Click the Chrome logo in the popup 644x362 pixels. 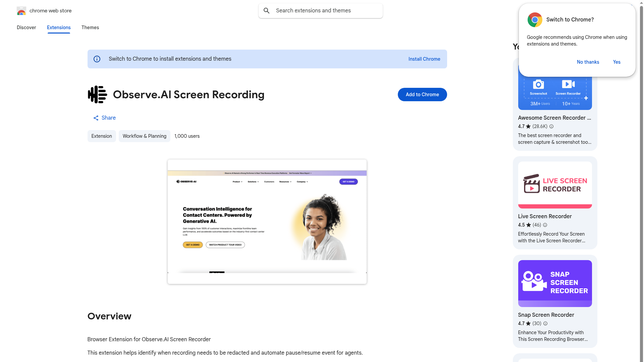(x=535, y=20)
